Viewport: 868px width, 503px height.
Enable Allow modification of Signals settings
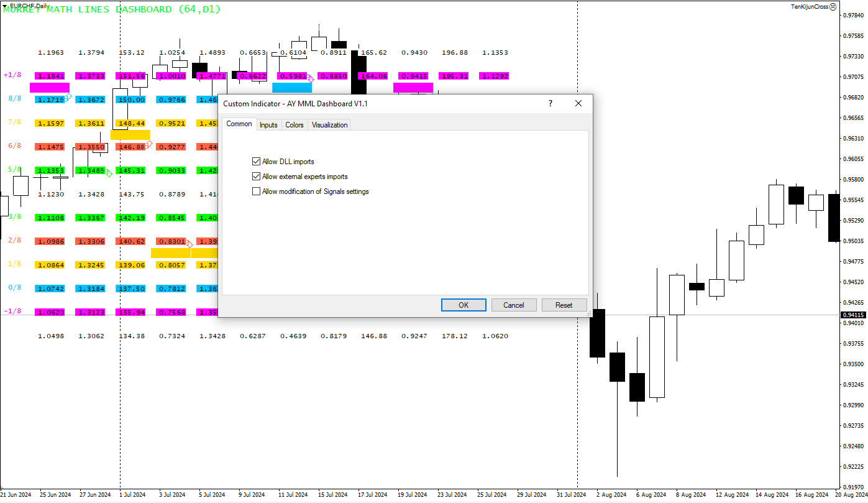pyautogui.click(x=256, y=192)
